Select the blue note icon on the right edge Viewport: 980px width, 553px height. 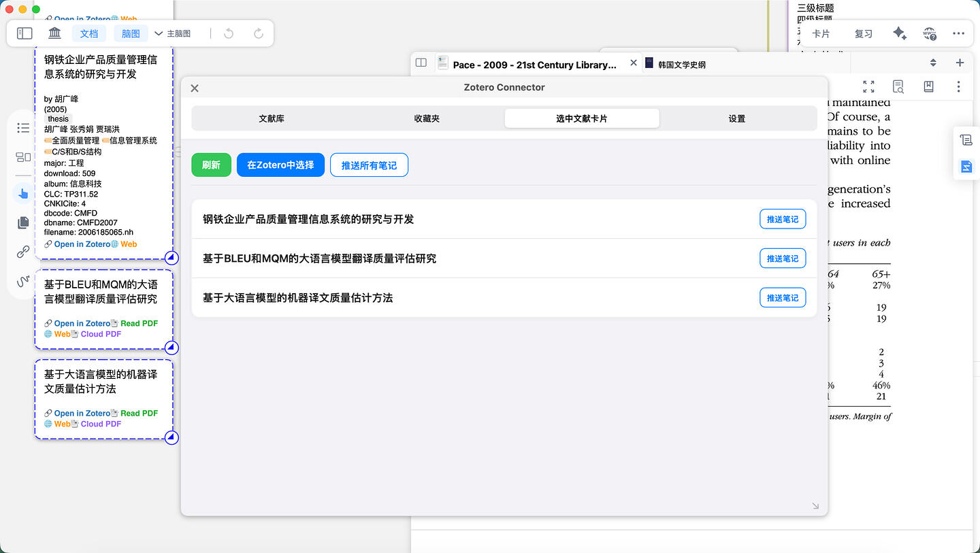coord(966,165)
